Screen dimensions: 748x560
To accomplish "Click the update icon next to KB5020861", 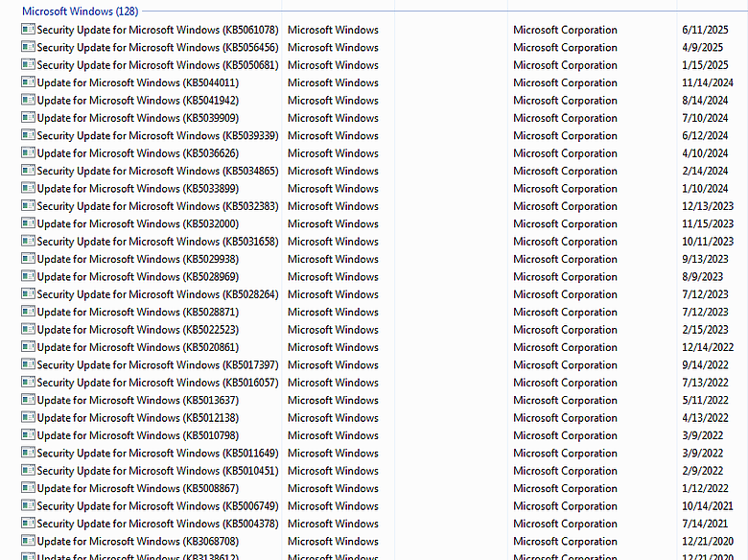I will click(x=28, y=347).
